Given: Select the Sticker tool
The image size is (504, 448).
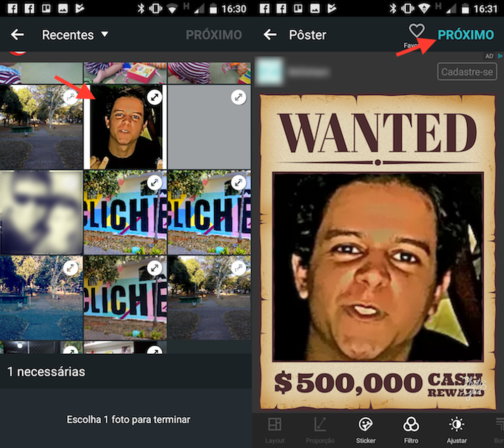Looking at the screenshot, I should pos(366,429).
